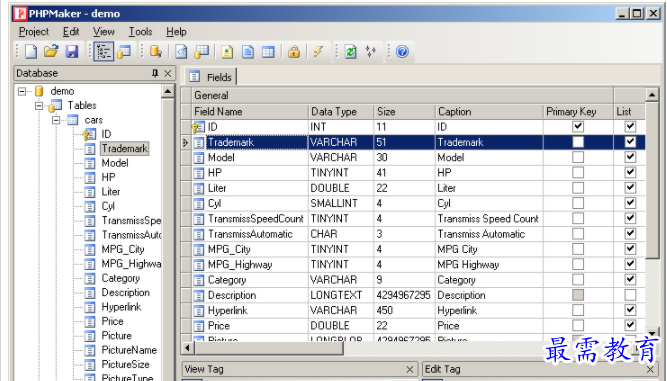Click the grid scroll left arrow
Viewport: 667px width, 381px height.
[x=187, y=348]
